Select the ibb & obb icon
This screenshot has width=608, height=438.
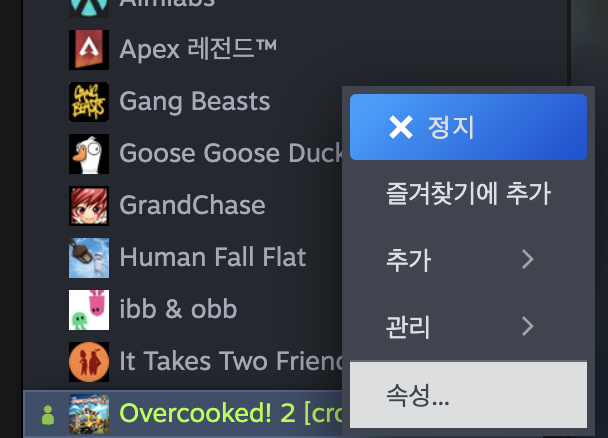click(89, 310)
